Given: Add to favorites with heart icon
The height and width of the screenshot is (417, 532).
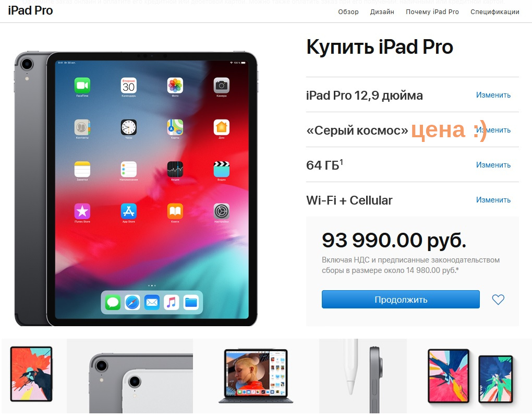Looking at the screenshot, I should pyautogui.click(x=498, y=300).
